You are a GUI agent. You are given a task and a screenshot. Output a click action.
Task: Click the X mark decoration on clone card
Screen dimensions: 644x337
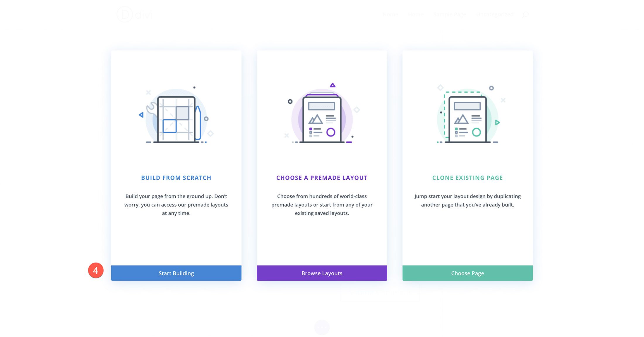click(x=503, y=100)
